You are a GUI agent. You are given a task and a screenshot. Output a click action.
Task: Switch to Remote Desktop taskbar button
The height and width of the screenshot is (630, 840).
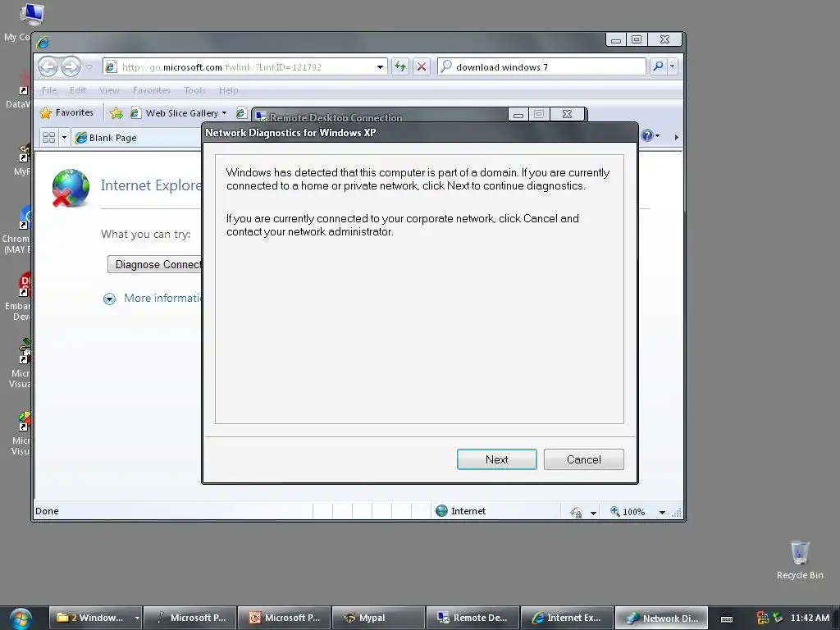point(472,618)
